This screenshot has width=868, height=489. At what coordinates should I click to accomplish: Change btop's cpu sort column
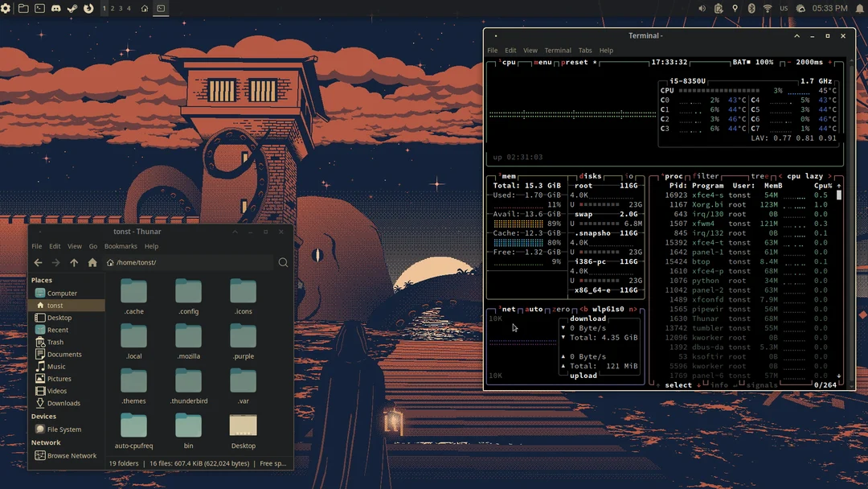tap(805, 176)
